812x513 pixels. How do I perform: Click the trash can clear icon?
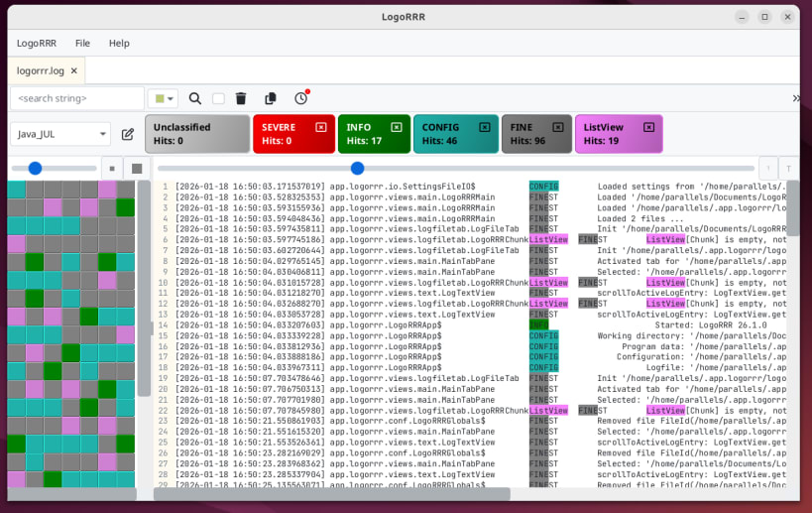click(x=241, y=98)
